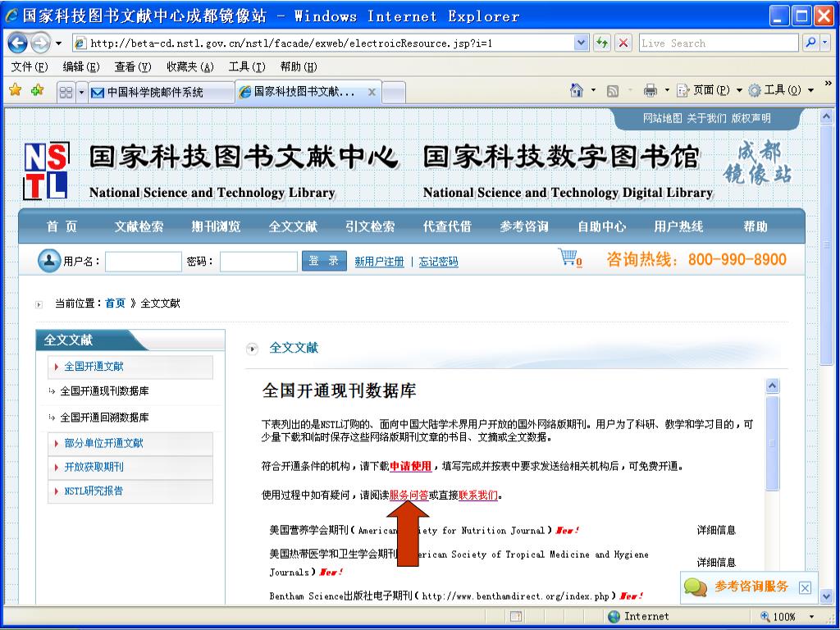Click the 密码 password field
This screenshot has width=840, height=630.
tap(258, 262)
